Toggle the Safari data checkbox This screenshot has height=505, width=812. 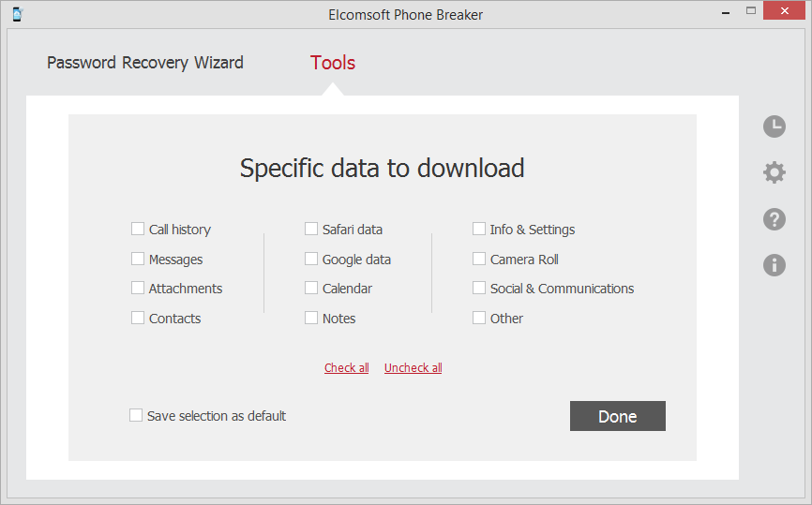tap(311, 229)
